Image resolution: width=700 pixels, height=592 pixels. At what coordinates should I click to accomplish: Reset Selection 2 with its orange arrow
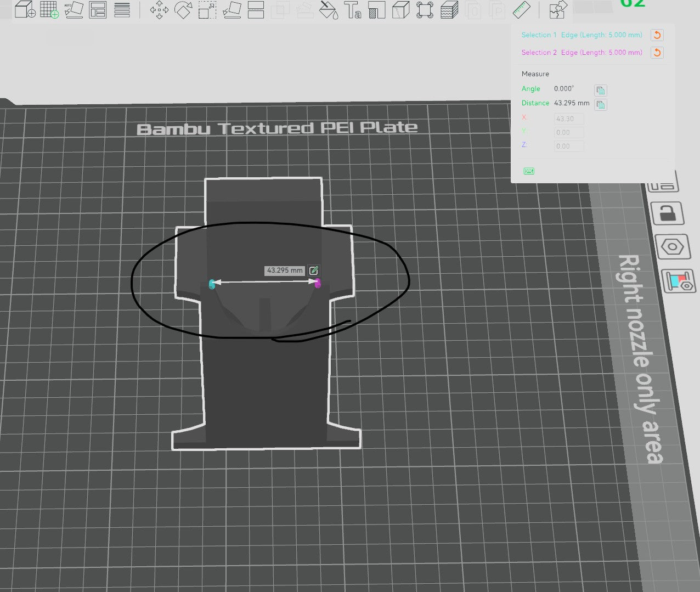click(x=657, y=53)
